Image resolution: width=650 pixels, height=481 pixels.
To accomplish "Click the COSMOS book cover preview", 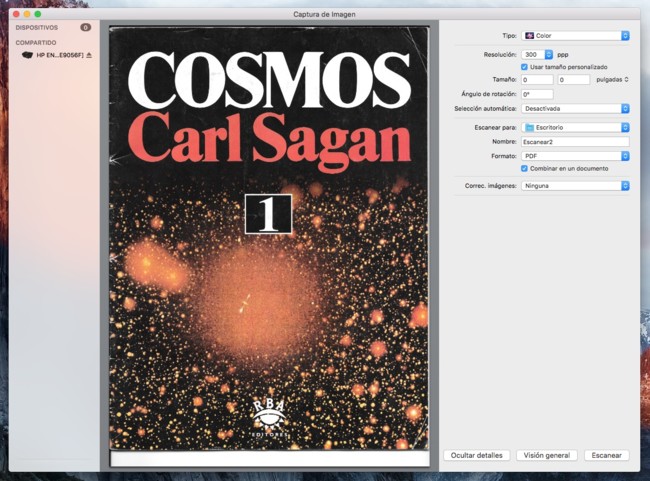I will pos(269,238).
